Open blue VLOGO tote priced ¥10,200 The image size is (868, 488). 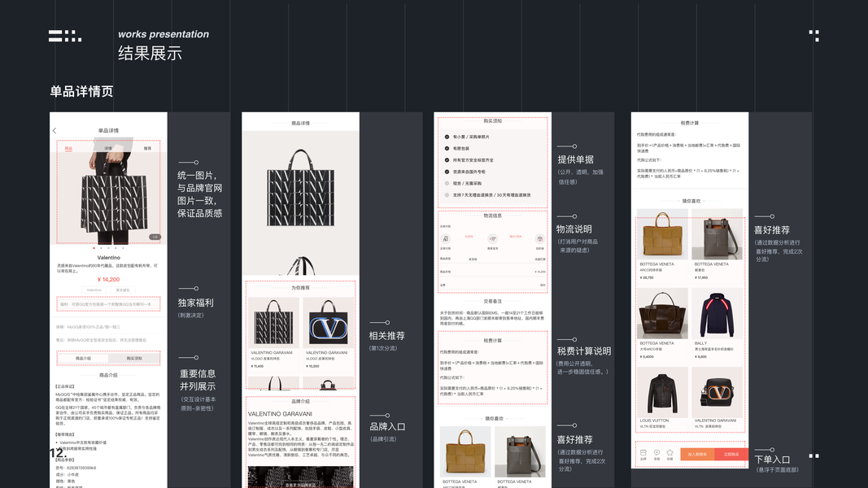pos(329,333)
